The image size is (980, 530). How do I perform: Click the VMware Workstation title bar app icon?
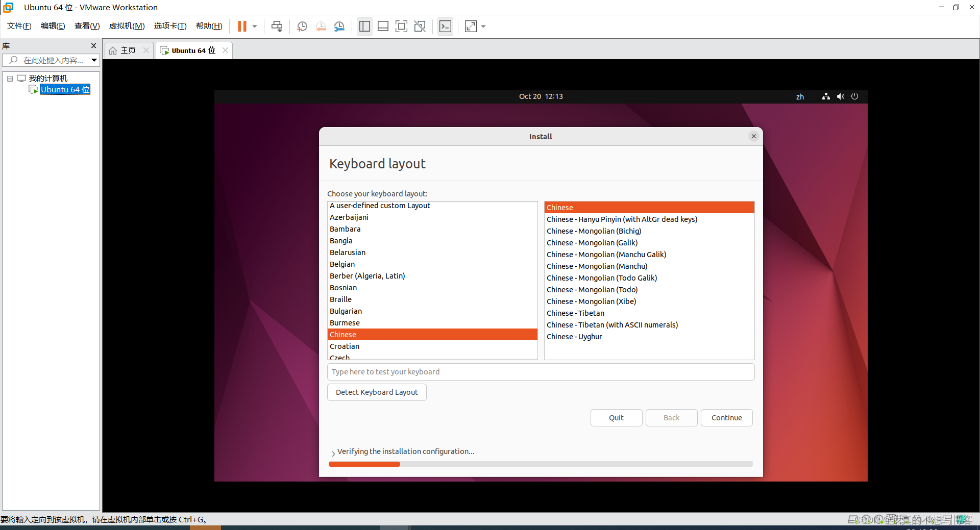pyautogui.click(x=8, y=7)
